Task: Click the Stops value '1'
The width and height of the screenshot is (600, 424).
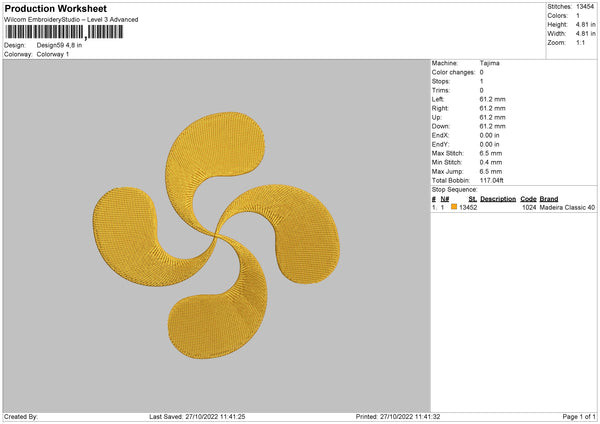Action: click(481, 81)
